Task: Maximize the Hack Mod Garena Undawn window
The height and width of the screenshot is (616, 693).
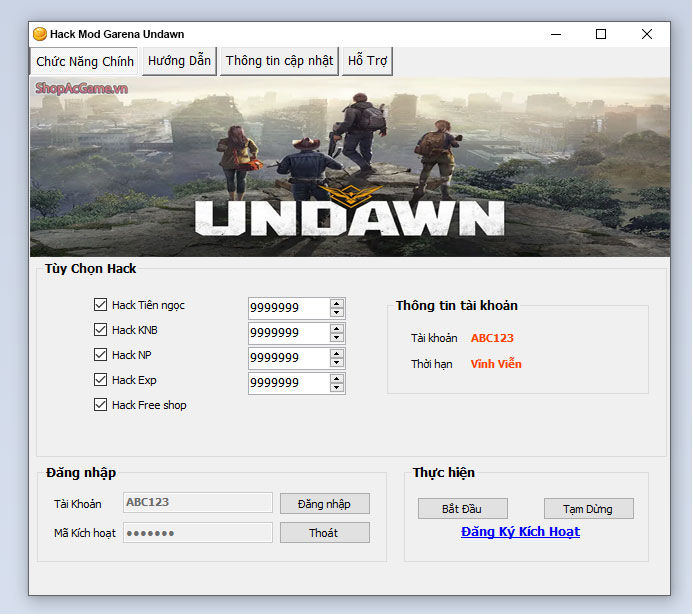Action: (x=601, y=34)
